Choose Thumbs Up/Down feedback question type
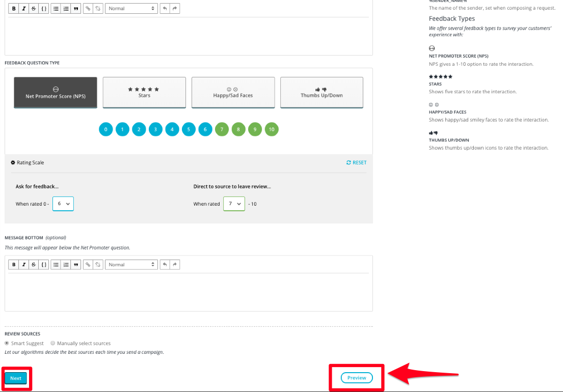The image size is (563, 392). [x=321, y=93]
